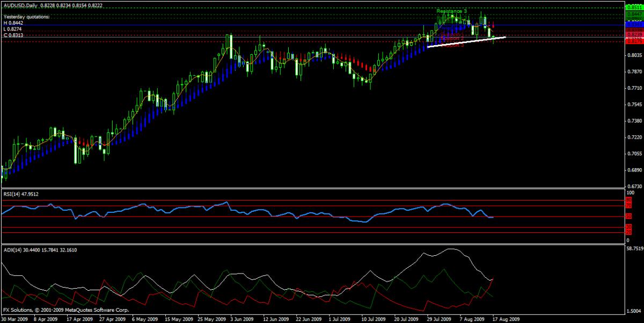Select the white trendline on the chart
The image size is (644, 323).
click(466, 42)
